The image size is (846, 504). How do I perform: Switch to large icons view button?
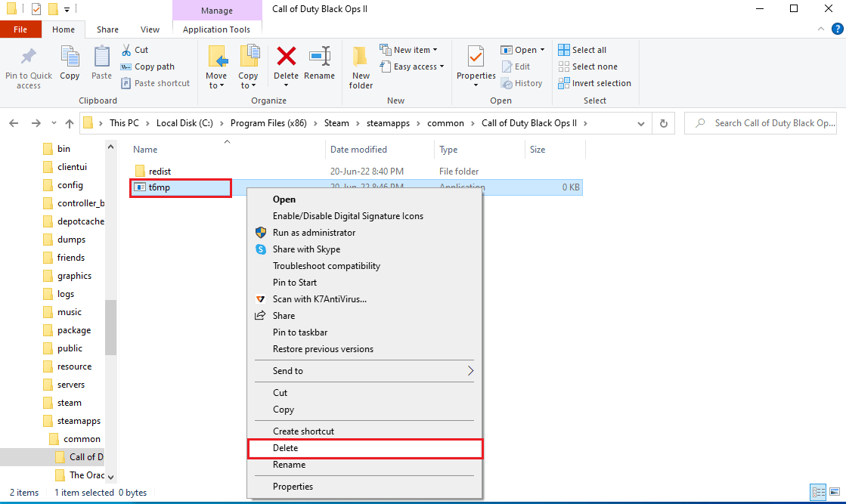[835, 492]
